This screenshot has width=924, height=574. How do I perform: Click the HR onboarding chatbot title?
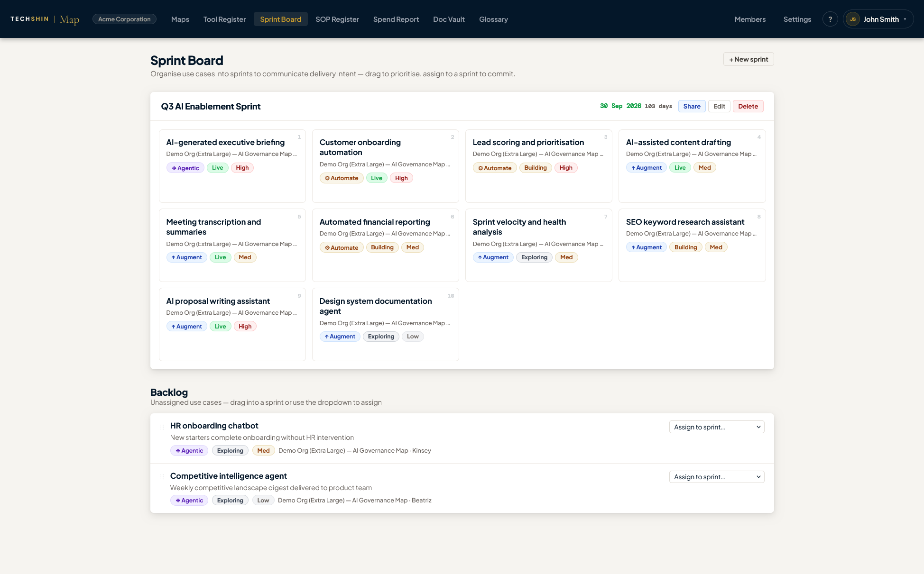[214, 426]
